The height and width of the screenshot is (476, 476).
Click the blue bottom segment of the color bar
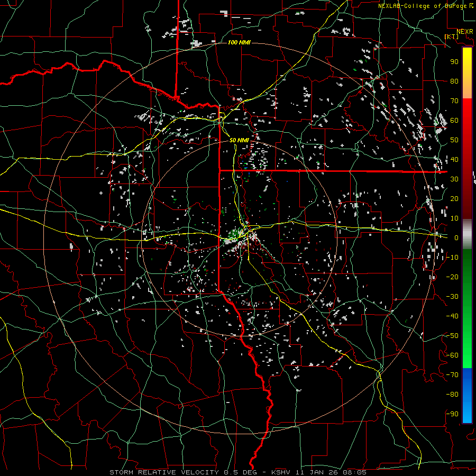(467, 396)
